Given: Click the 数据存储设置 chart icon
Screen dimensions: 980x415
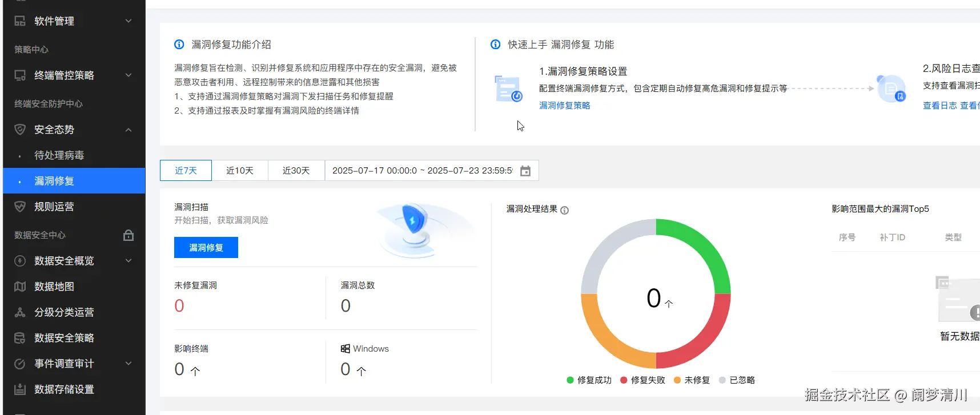Looking at the screenshot, I should tap(20, 389).
